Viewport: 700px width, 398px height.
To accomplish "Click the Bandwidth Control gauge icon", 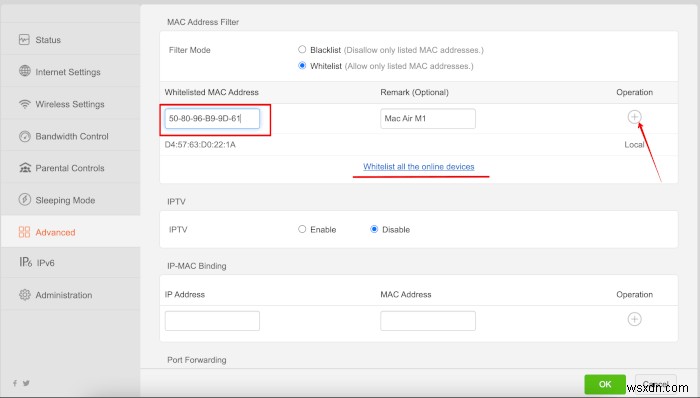I will tap(25, 136).
